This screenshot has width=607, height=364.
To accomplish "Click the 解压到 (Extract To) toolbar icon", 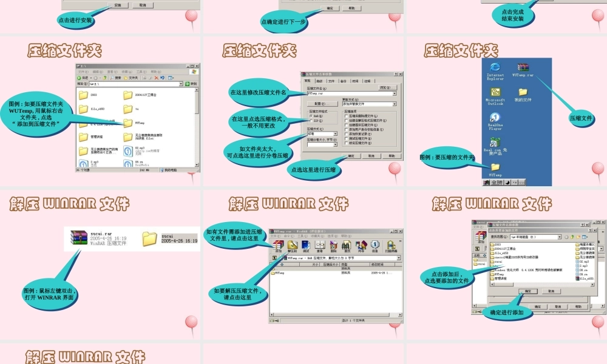I will (293, 246).
